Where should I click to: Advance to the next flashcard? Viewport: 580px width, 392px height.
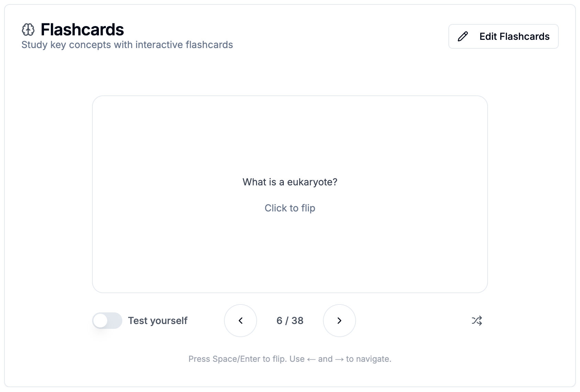point(339,321)
